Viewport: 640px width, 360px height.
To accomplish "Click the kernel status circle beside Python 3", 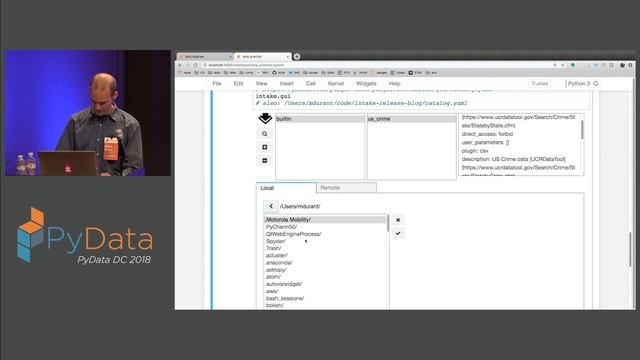I will (x=596, y=84).
